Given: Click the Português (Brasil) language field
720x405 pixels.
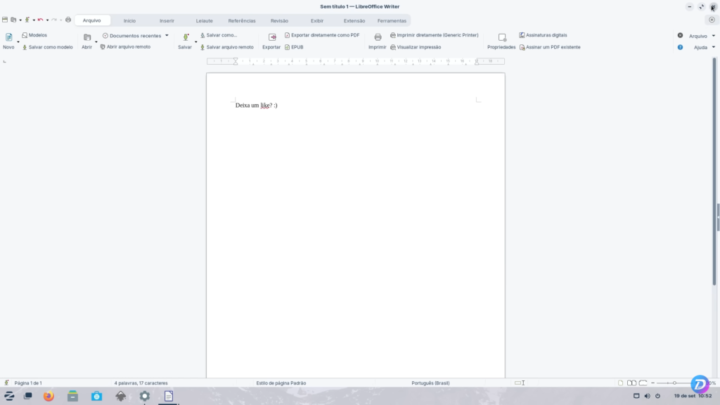Looking at the screenshot, I should pyautogui.click(x=430, y=383).
